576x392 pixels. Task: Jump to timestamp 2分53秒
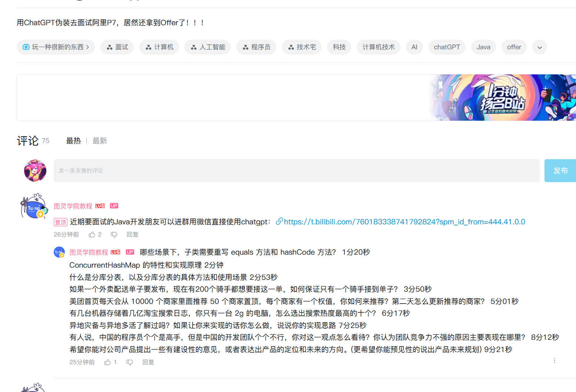tap(263, 277)
